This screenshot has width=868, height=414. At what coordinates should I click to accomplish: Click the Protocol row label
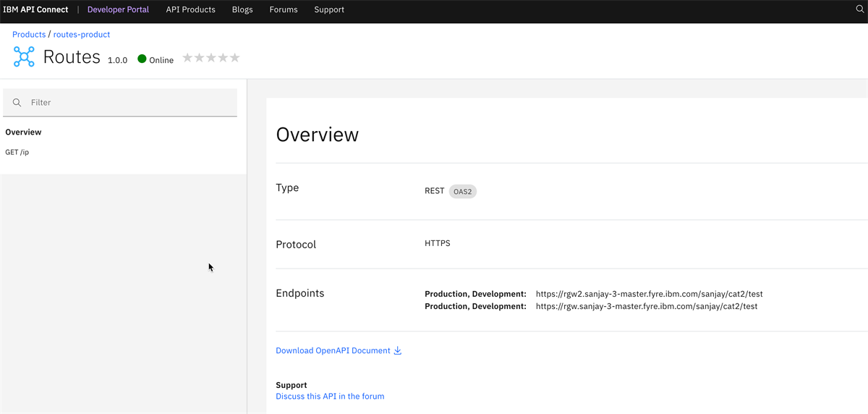point(296,245)
